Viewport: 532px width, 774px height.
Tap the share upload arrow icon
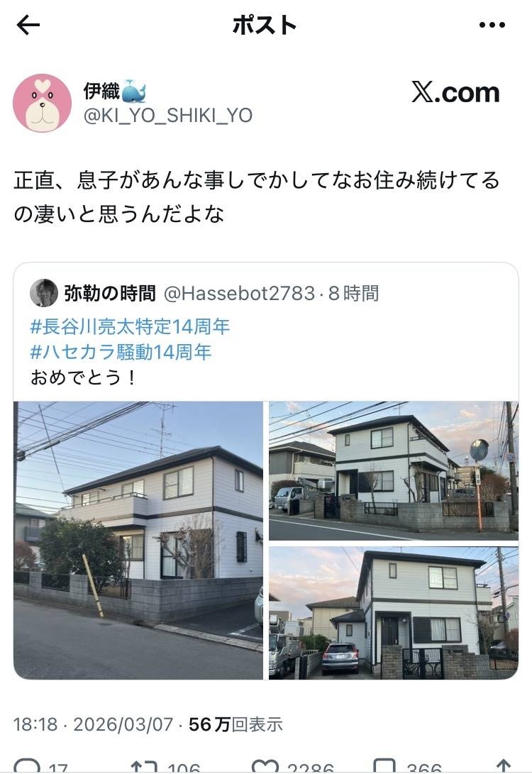[x=503, y=766]
